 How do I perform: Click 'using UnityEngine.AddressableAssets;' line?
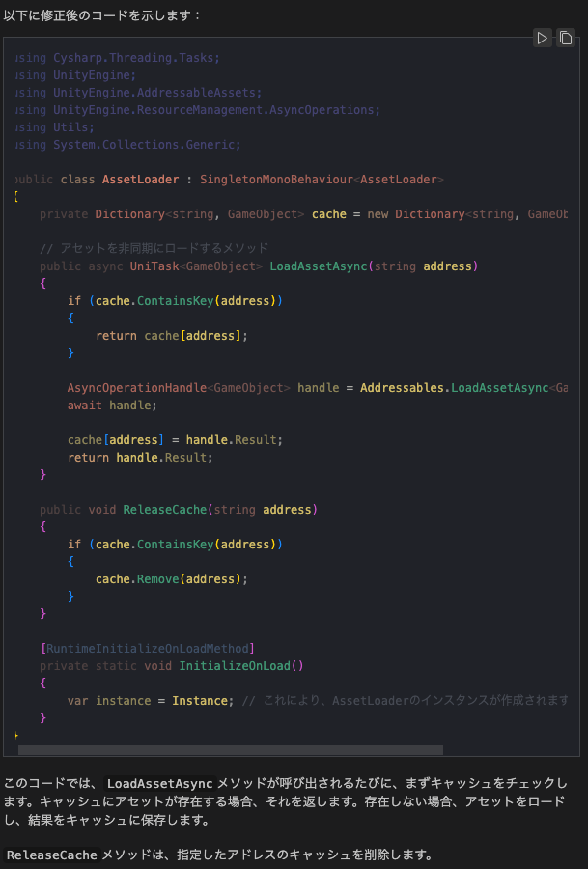coord(138,93)
